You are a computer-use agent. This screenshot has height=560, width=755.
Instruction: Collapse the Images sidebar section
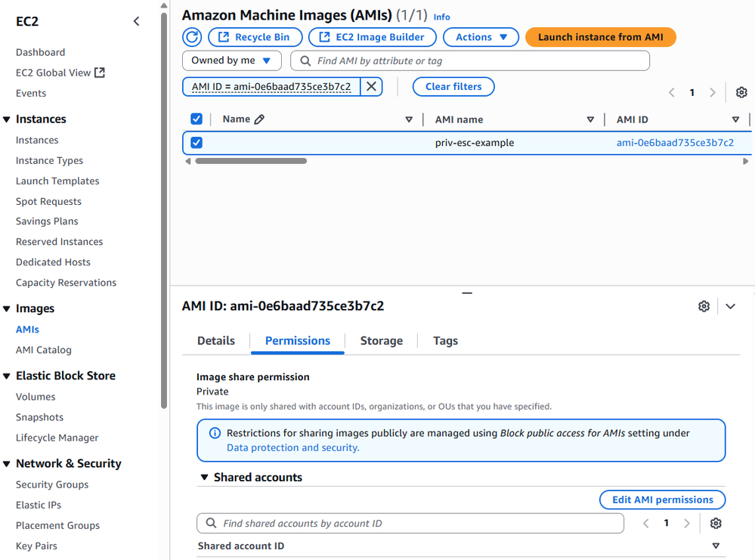click(7, 308)
